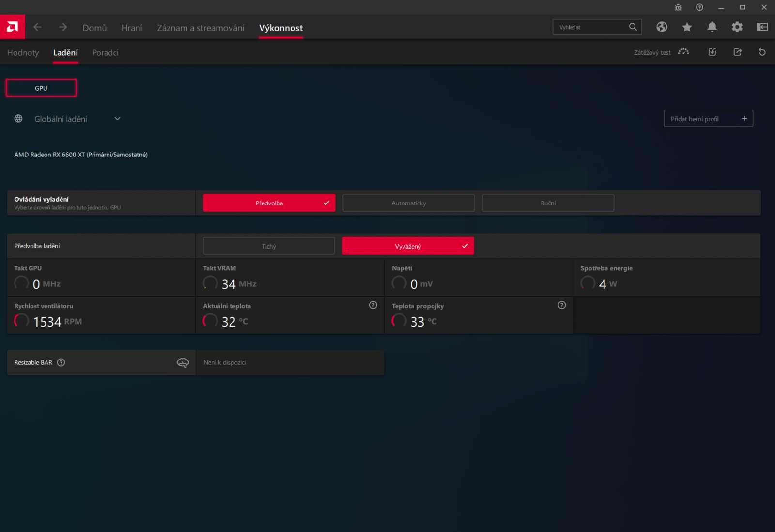Image resolution: width=775 pixels, height=532 pixels.
Task: Open the web browser globe icon
Action: click(662, 27)
